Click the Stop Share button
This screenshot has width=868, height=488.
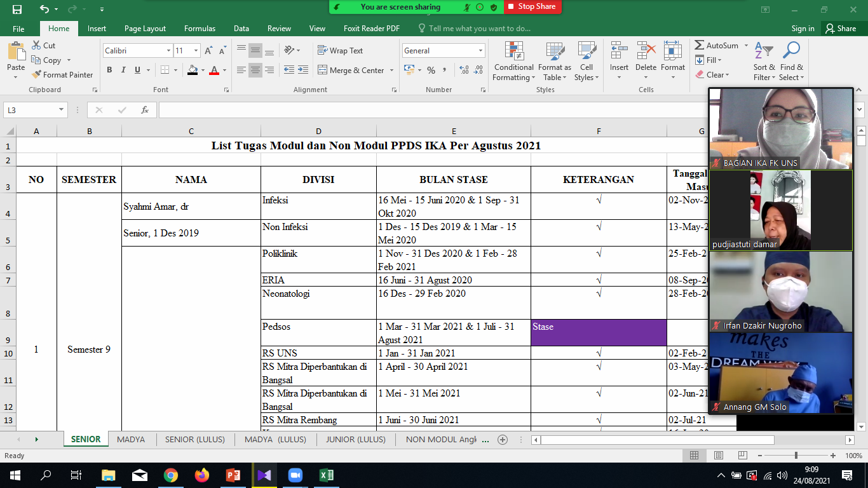[x=532, y=7]
